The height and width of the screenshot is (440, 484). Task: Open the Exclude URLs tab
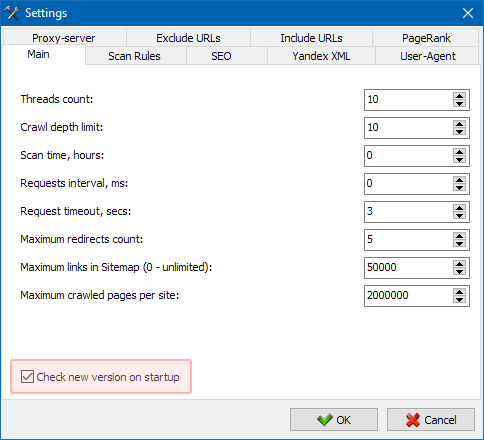[188, 38]
